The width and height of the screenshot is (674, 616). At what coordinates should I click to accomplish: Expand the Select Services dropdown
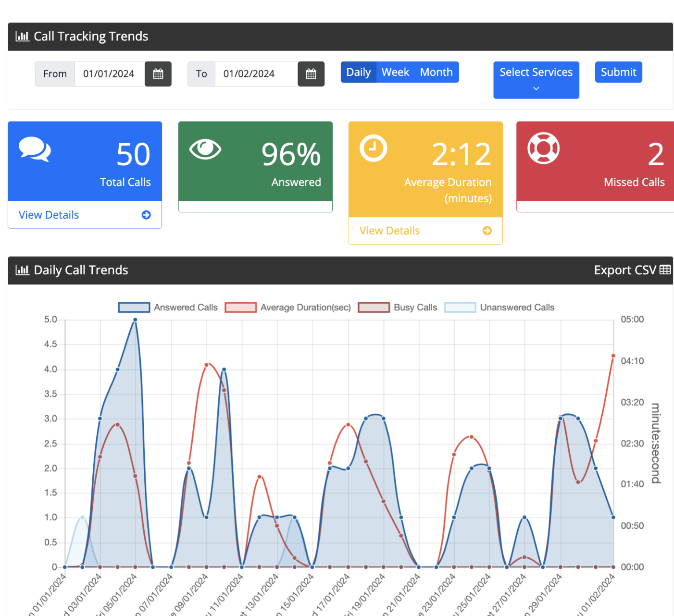tap(536, 80)
